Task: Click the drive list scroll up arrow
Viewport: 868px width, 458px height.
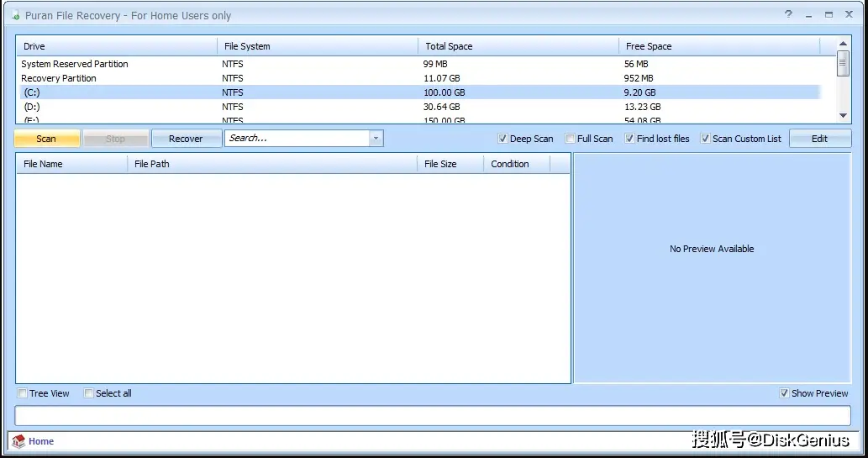Action: tap(843, 43)
